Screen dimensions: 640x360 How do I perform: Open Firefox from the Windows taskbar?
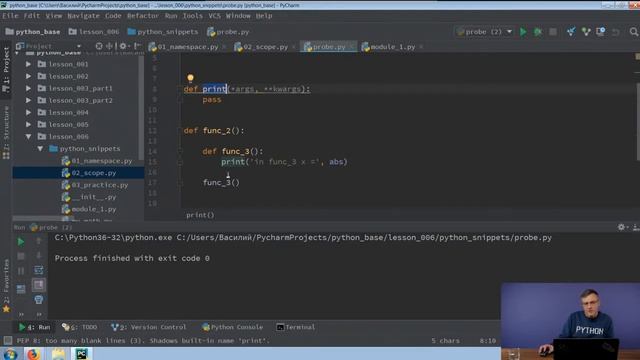pos(33,354)
